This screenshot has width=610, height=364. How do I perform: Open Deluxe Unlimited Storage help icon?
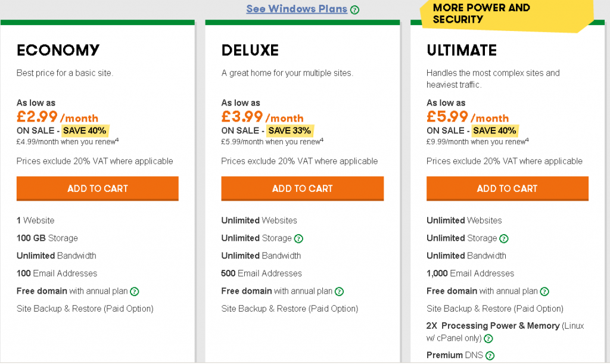point(298,238)
